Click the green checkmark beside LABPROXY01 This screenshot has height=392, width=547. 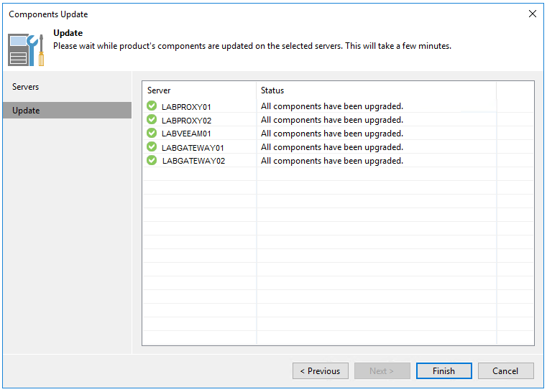pyautogui.click(x=152, y=106)
